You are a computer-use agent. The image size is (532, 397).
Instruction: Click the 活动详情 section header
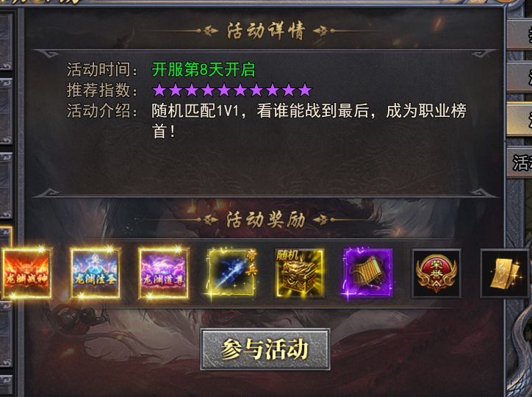click(266, 31)
